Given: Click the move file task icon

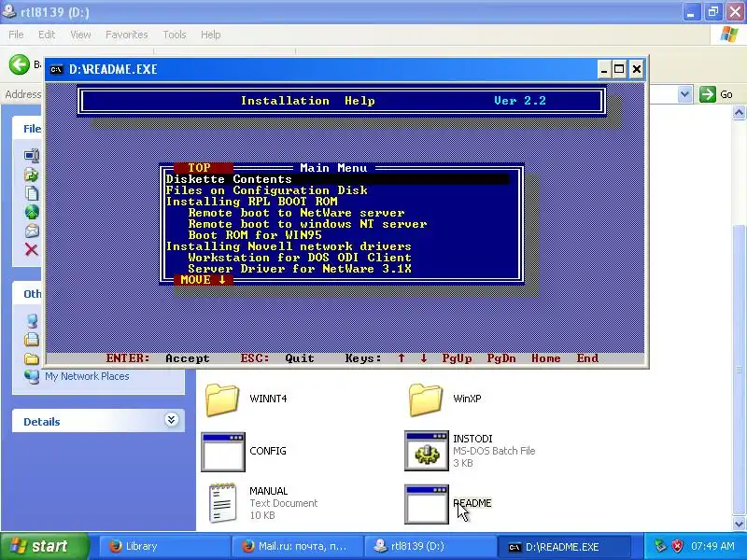Looking at the screenshot, I should [32, 175].
